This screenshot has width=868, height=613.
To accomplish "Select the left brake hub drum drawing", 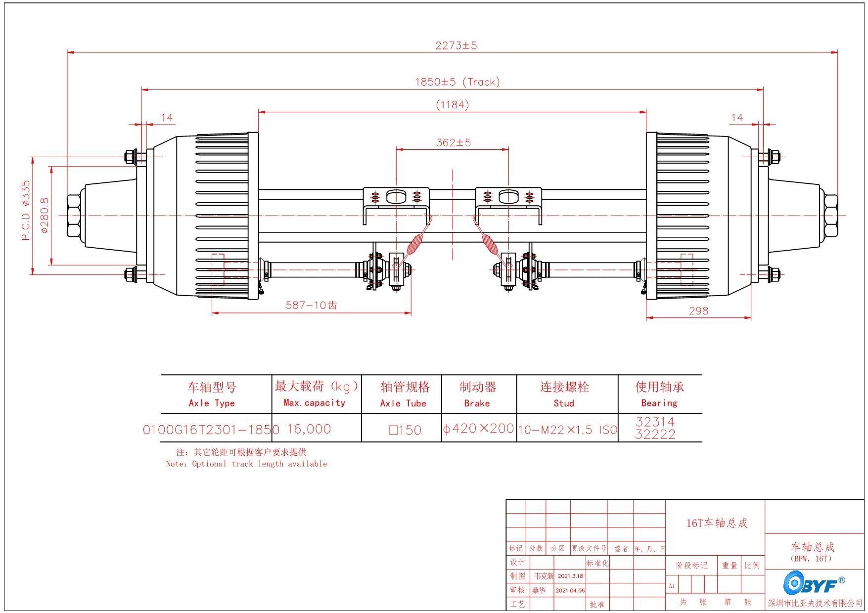I will (x=213, y=213).
